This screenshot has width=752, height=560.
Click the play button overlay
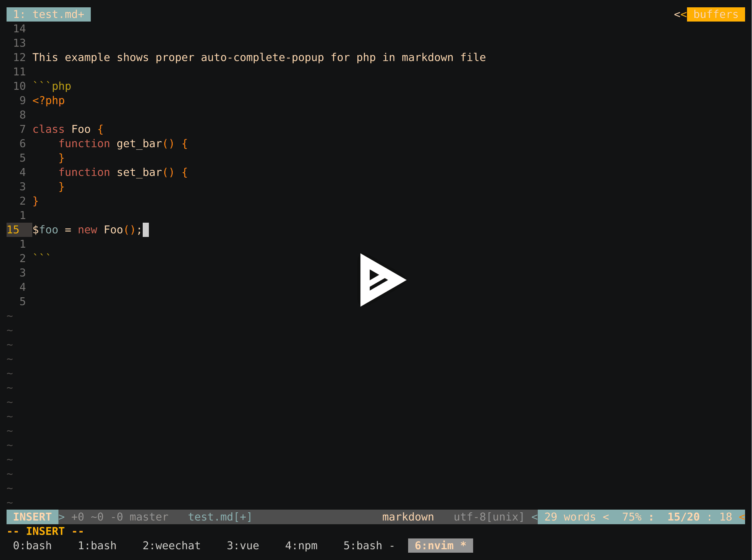coord(383,280)
